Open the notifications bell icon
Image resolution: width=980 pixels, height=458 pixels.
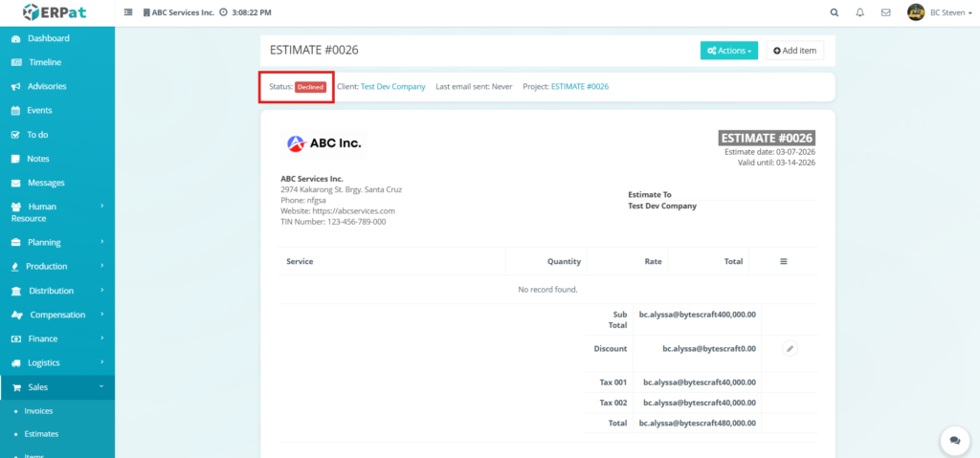[x=859, y=12]
